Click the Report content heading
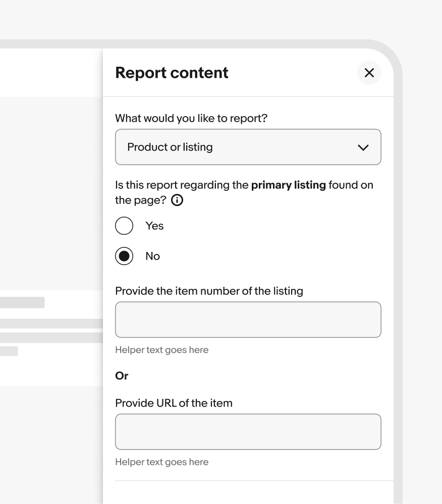 [x=172, y=73]
